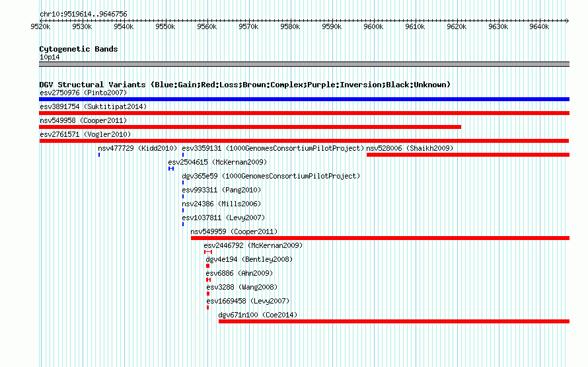The height and width of the screenshot is (367, 588).
Task: Click the 9600k ruler tick label
Action: (x=373, y=26)
